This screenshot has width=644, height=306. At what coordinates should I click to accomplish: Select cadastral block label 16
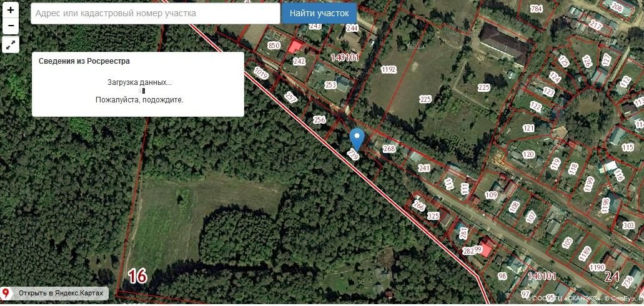pyautogui.click(x=137, y=277)
